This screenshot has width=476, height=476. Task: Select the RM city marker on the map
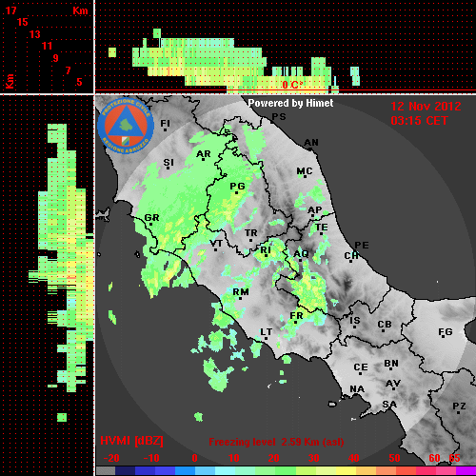241,293
